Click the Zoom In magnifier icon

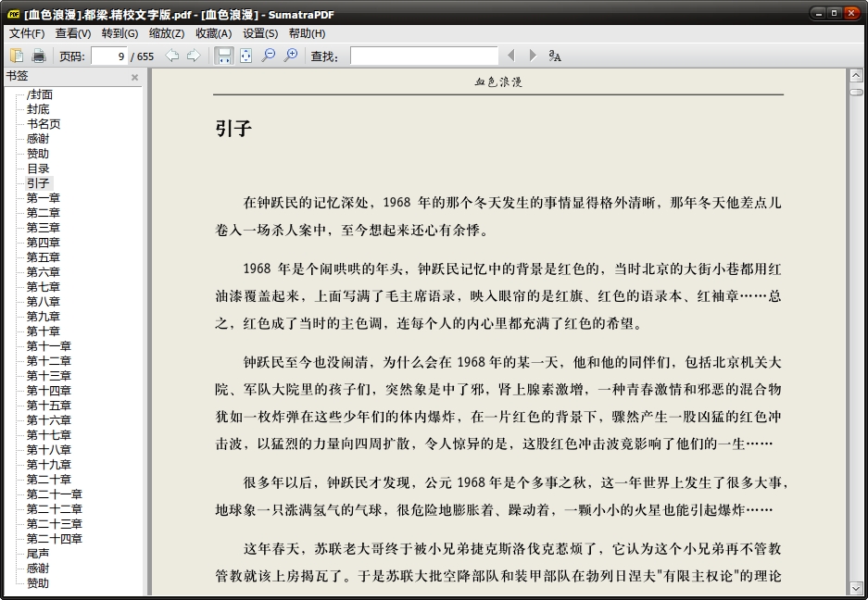tap(291, 56)
